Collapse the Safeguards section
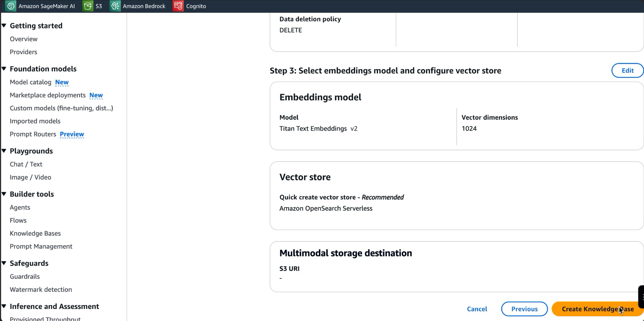644x321 pixels. 4,263
